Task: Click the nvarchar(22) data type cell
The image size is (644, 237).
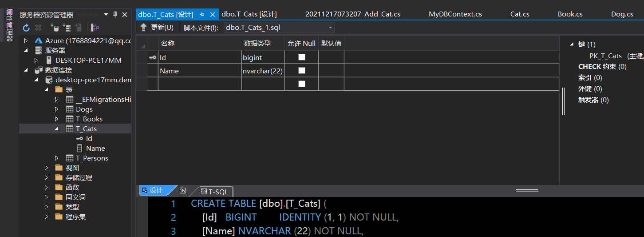Action: pyautogui.click(x=263, y=71)
